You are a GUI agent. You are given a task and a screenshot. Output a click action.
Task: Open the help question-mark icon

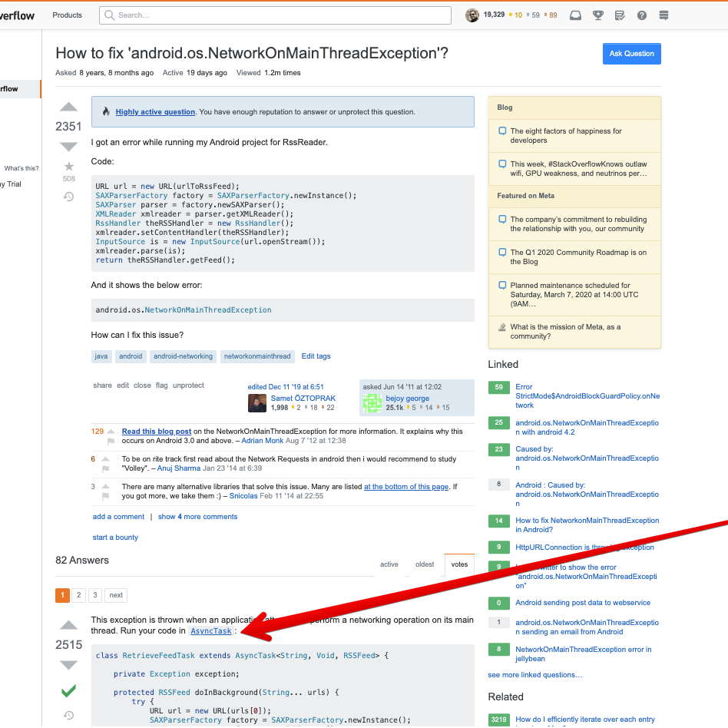tap(642, 15)
